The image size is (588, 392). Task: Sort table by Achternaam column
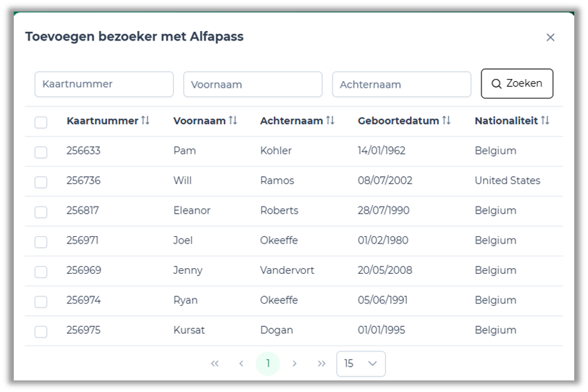tap(330, 121)
